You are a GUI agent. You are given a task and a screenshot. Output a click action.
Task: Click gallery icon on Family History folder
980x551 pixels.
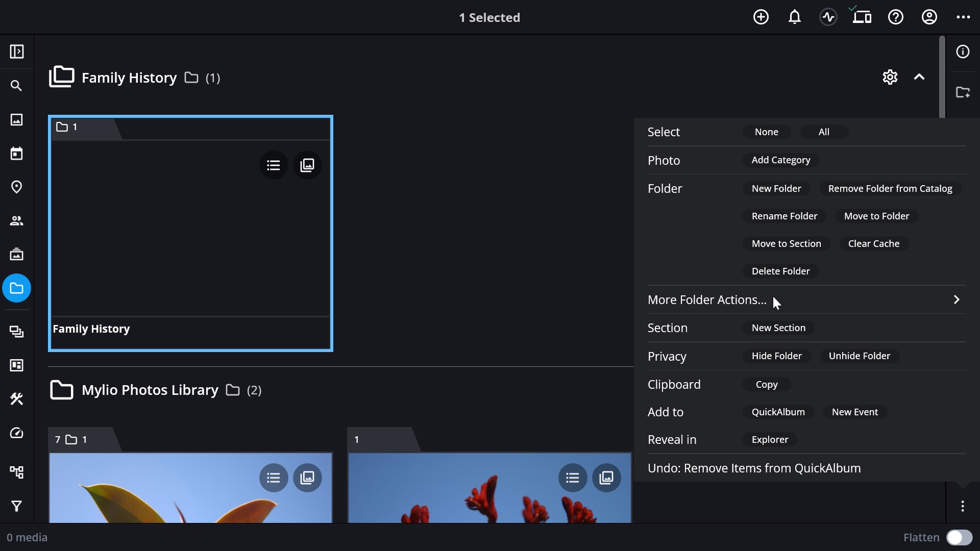pyautogui.click(x=307, y=165)
